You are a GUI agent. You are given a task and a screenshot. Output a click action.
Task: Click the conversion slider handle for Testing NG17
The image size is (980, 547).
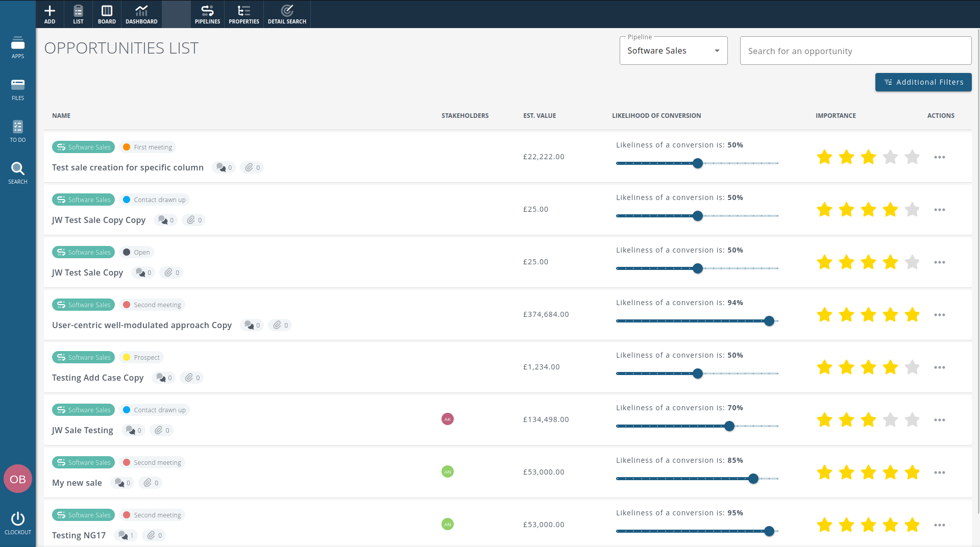coord(769,531)
